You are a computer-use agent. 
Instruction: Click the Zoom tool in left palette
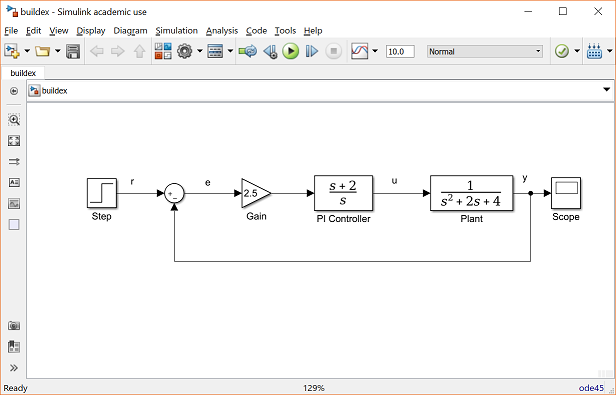tap(14, 120)
